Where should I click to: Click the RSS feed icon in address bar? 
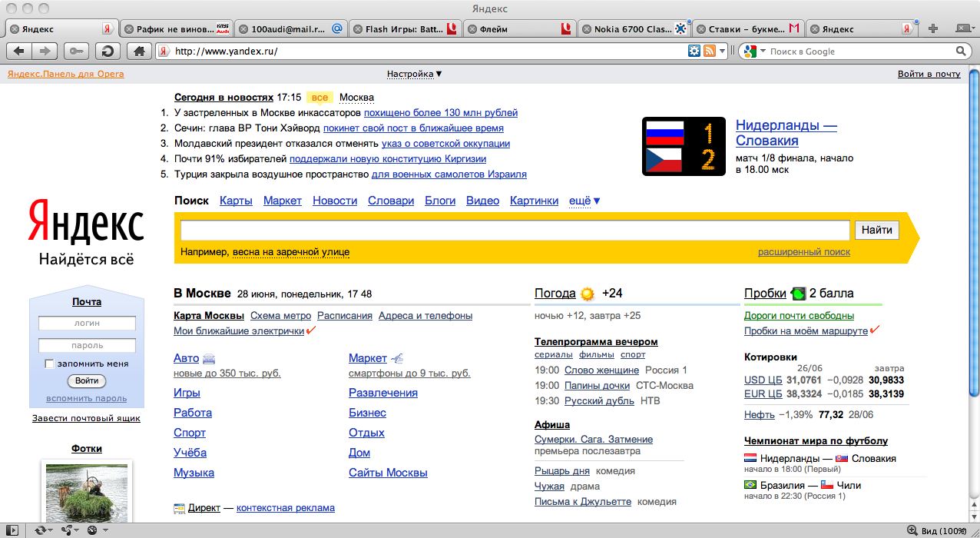click(x=710, y=51)
